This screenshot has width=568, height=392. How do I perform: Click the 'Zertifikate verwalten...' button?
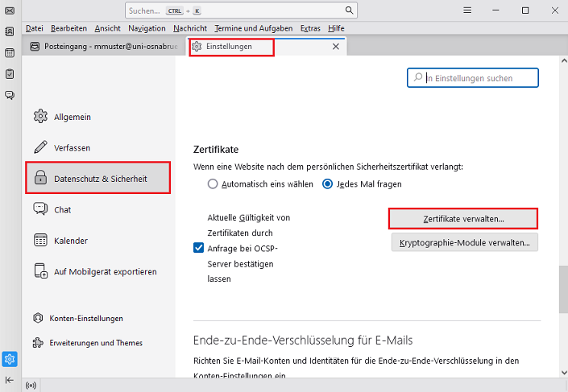pos(463,219)
